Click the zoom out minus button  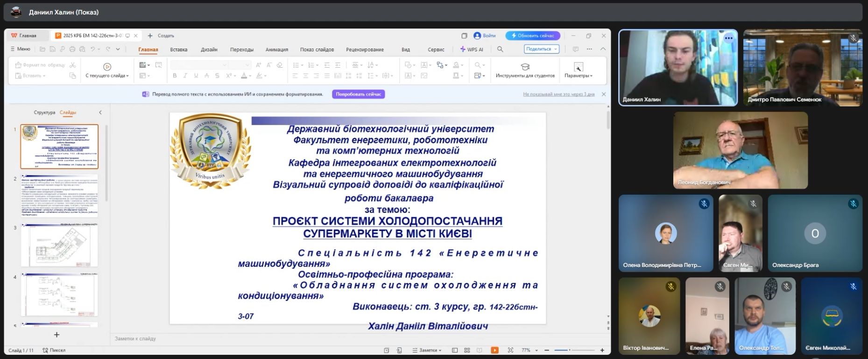(x=547, y=350)
